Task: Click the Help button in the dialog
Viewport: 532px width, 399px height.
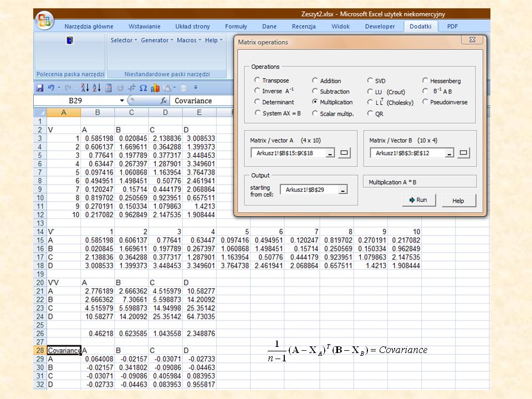Action: (x=458, y=201)
